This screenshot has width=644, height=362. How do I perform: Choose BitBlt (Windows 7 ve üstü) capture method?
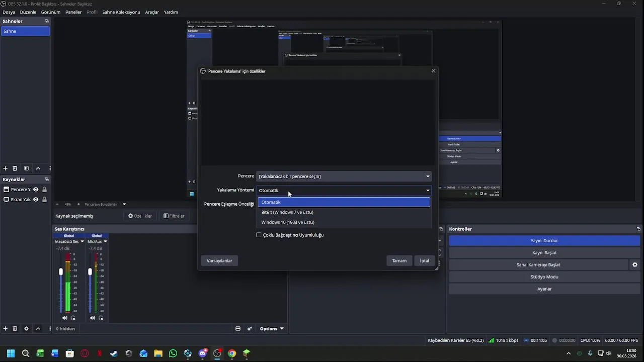point(344,212)
